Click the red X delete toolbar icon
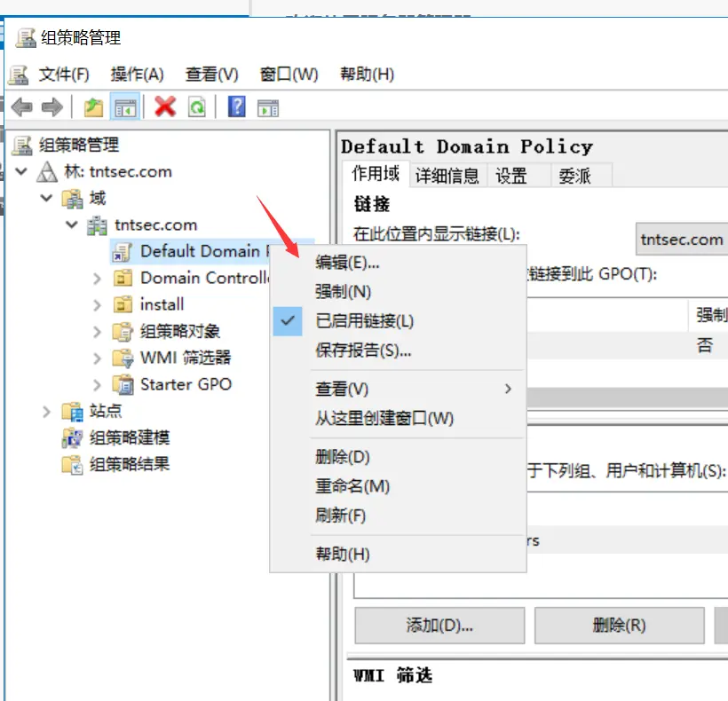The image size is (728, 701). point(165,107)
